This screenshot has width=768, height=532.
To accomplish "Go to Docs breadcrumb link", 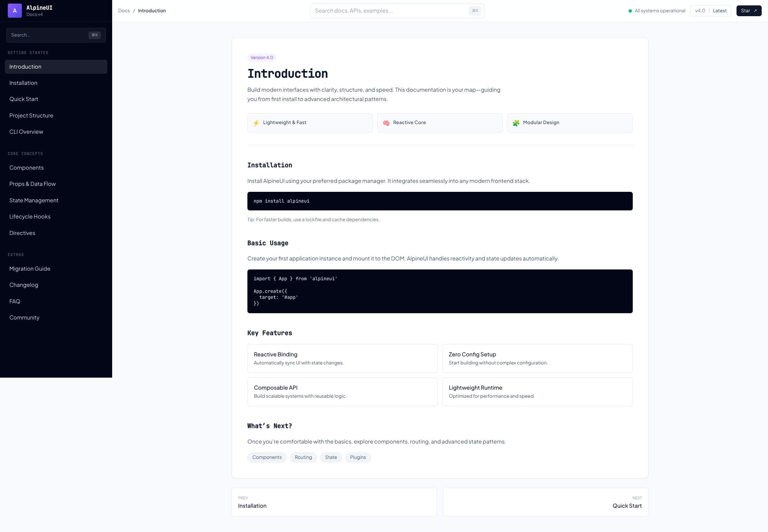I will 124,11.
